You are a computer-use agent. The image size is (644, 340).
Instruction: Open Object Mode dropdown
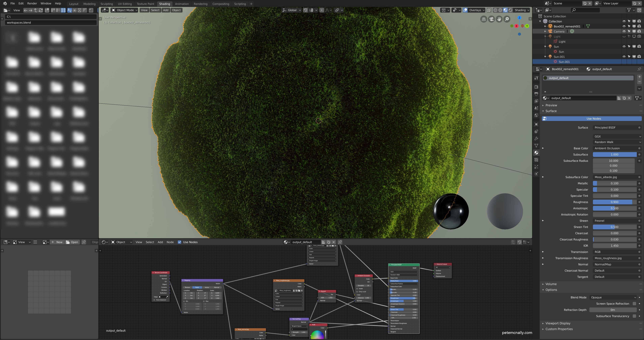coord(124,10)
